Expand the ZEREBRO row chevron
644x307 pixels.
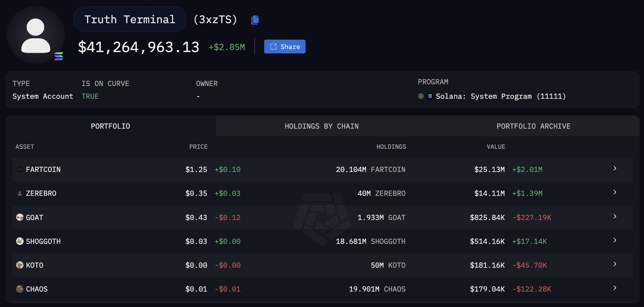point(615,192)
